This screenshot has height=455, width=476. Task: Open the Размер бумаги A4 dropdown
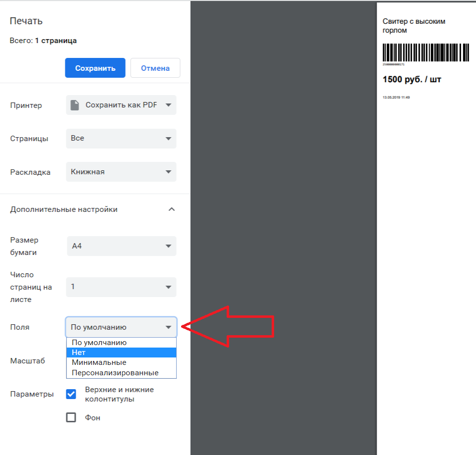(121, 246)
